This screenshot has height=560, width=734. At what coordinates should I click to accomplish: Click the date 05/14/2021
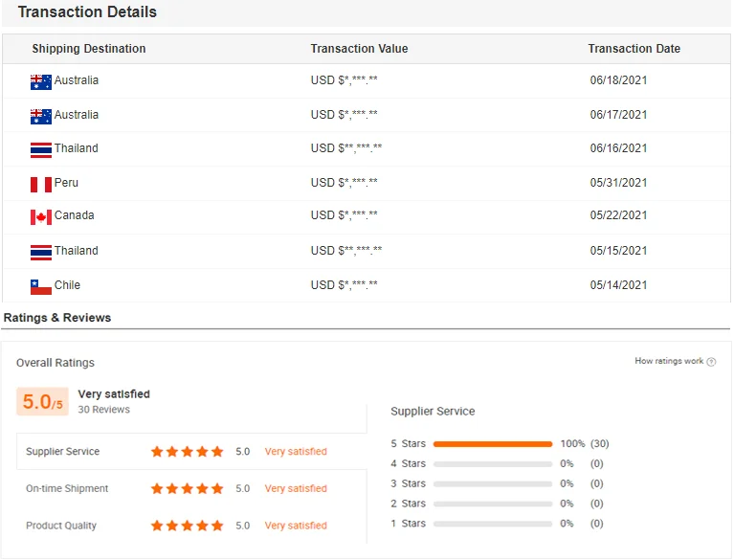(618, 285)
